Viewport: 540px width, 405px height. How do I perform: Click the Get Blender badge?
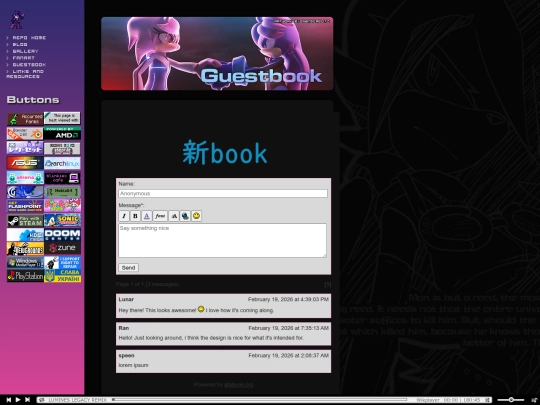25,133
